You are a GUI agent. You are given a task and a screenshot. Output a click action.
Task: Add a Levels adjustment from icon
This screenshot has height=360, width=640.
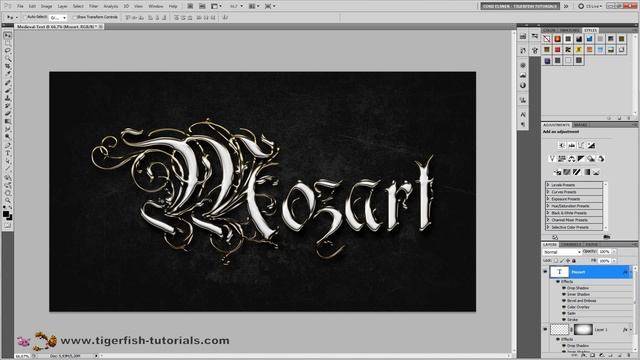[x=571, y=146]
